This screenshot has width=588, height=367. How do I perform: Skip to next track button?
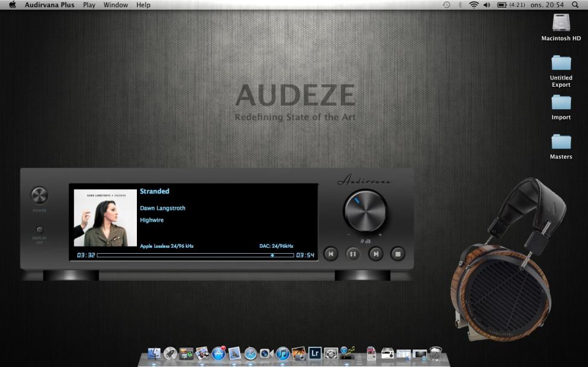(x=375, y=254)
